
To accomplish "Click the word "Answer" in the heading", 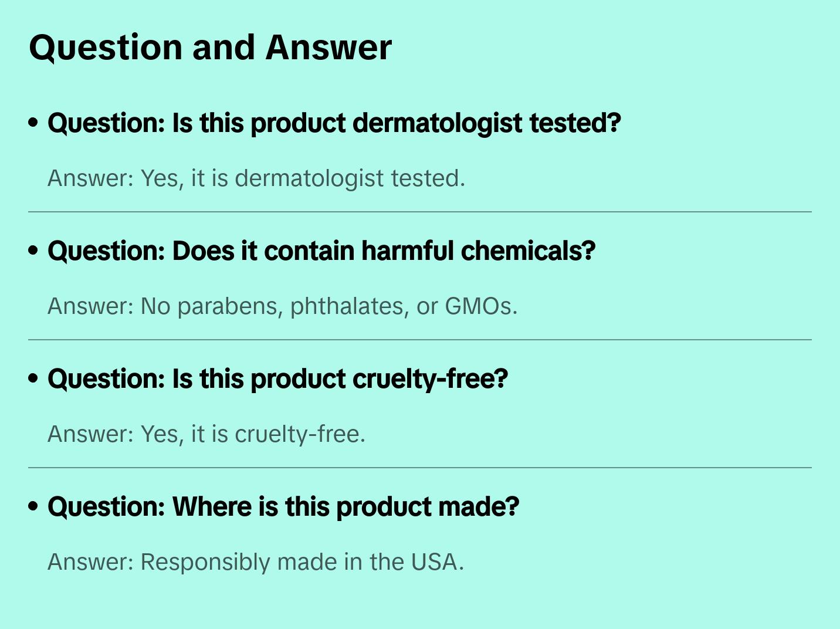I will point(328,48).
